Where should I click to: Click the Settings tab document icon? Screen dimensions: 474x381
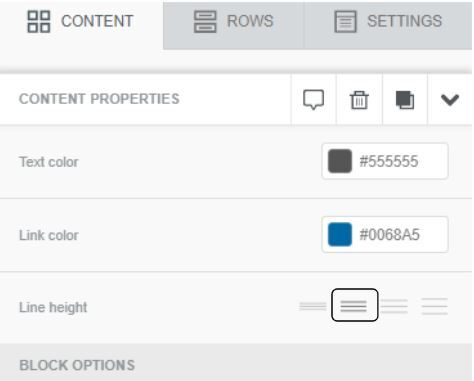(345, 22)
